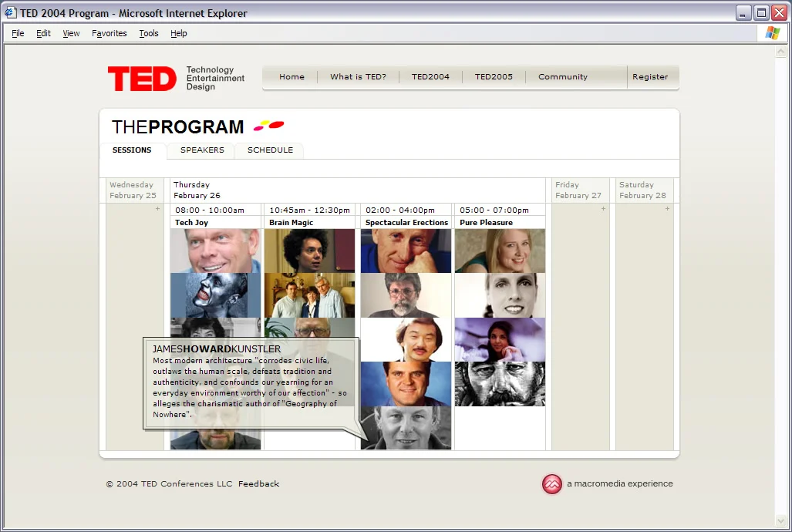Image resolution: width=792 pixels, height=532 pixels.
Task: Click the top speaker photo under Tech Joy
Action: coord(215,251)
